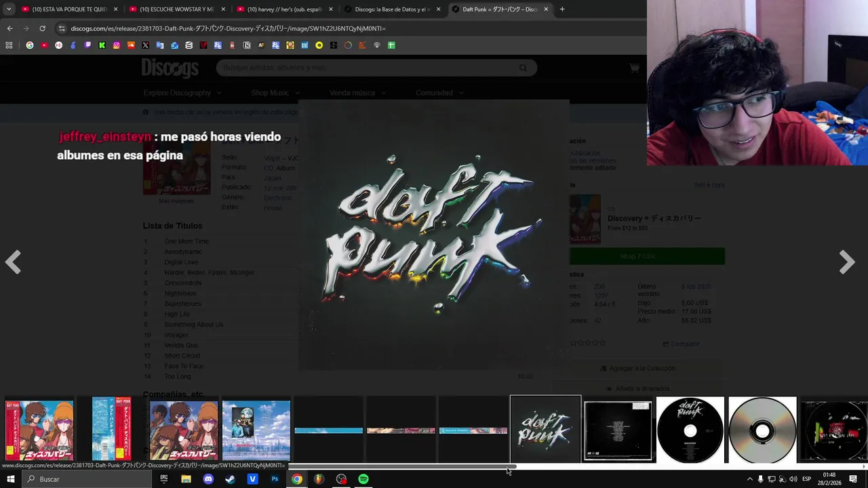
Task: Open Discord from taskbar
Action: coord(208,479)
